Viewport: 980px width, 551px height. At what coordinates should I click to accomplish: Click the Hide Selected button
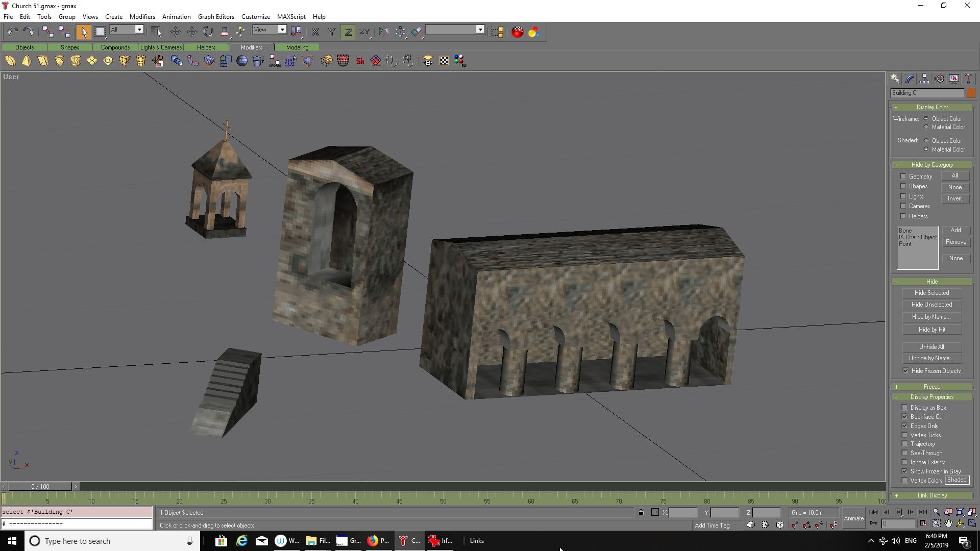point(932,293)
